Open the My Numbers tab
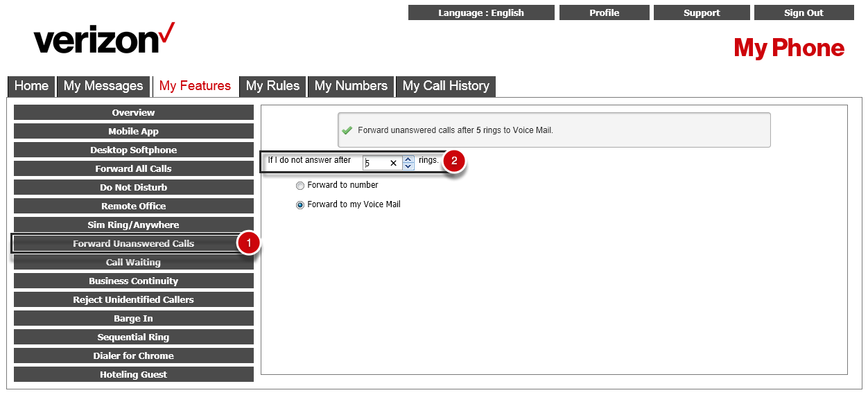The width and height of the screenshot is (868, 395). (351, 86)
